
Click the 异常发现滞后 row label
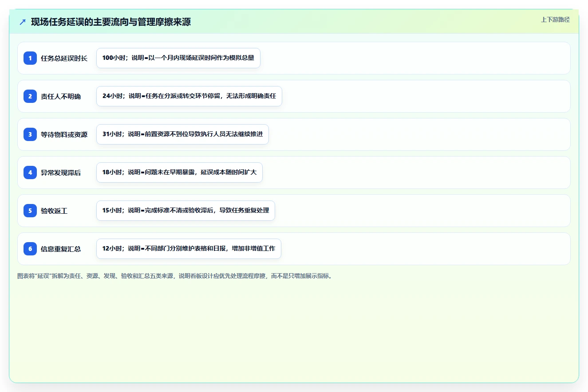pyautogui.click(x=61, y=172)
